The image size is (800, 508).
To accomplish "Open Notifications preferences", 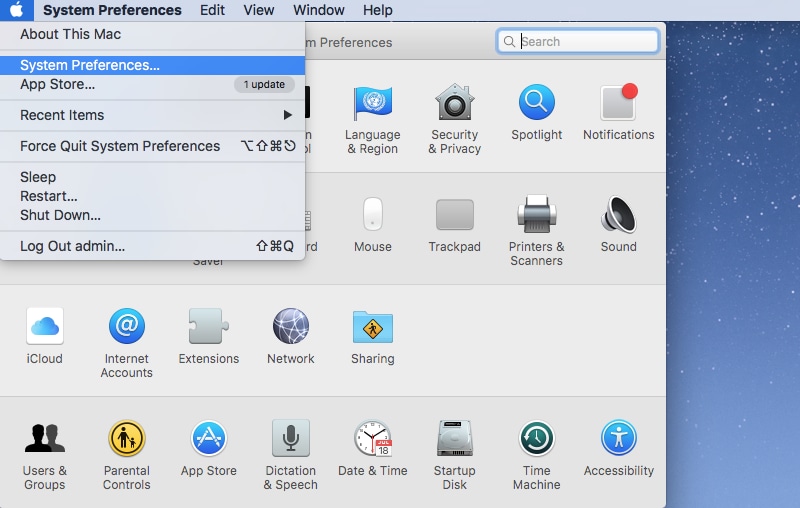I will pyautogui.click(x=618, y=113).
